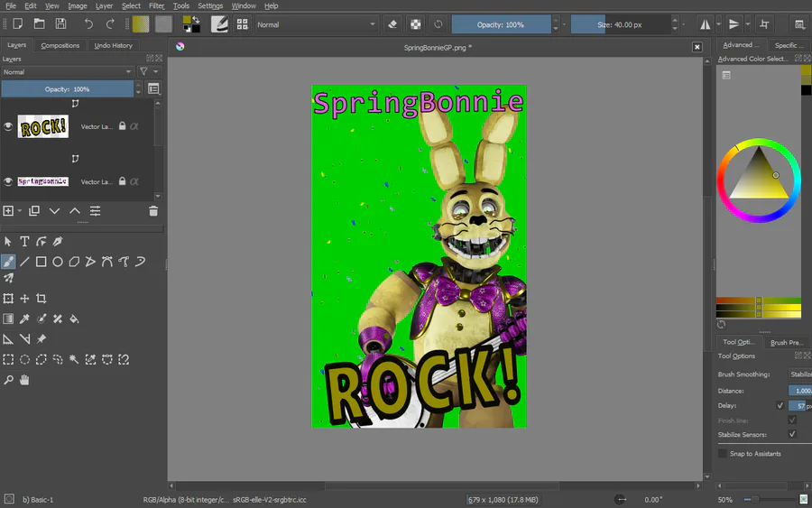
Task: Save the document with floppy icon
Action: click(x=60, y=23)
